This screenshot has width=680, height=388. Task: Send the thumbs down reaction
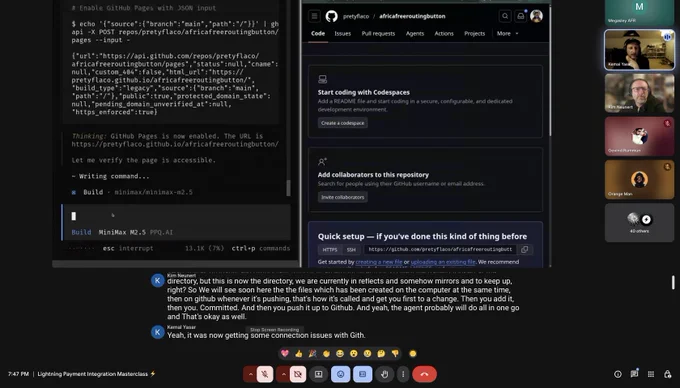pos(395,354)
